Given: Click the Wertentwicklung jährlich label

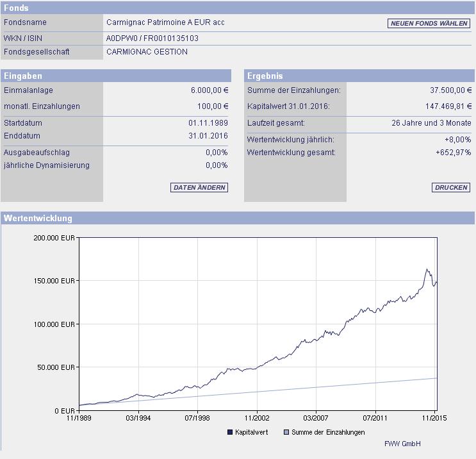Looking at the screenshot, I should pyautogui.click(x=291, y=140).
